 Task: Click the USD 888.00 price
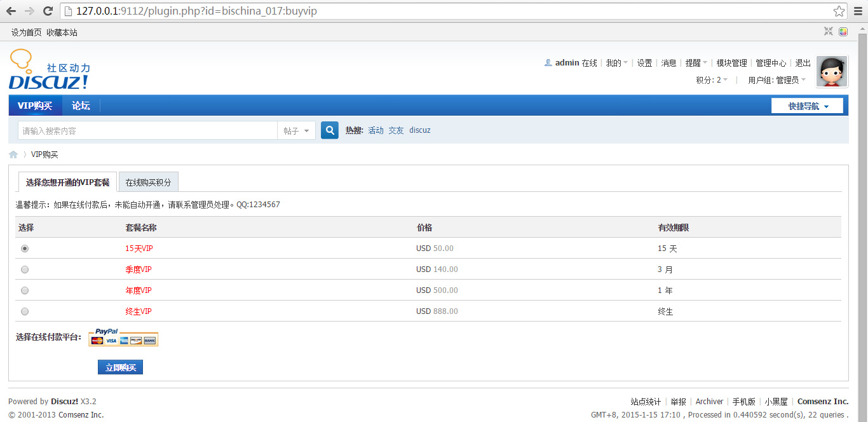tap(437, 311)
